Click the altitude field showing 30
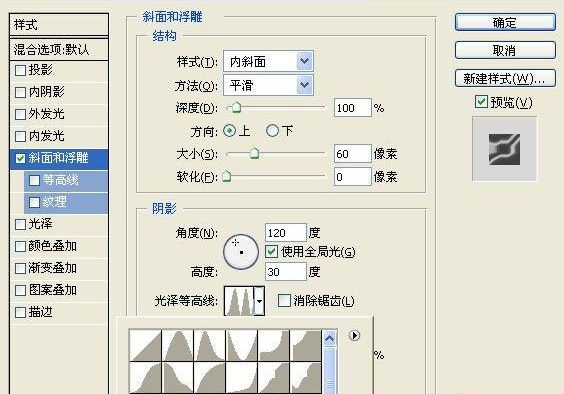The height and width of the screenshot is (394, 564). [286, 272]
